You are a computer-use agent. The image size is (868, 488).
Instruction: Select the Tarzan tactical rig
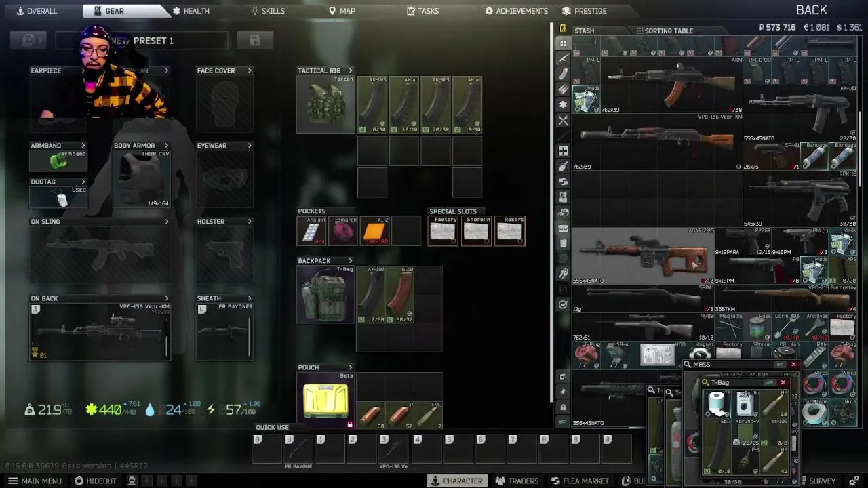325,104
